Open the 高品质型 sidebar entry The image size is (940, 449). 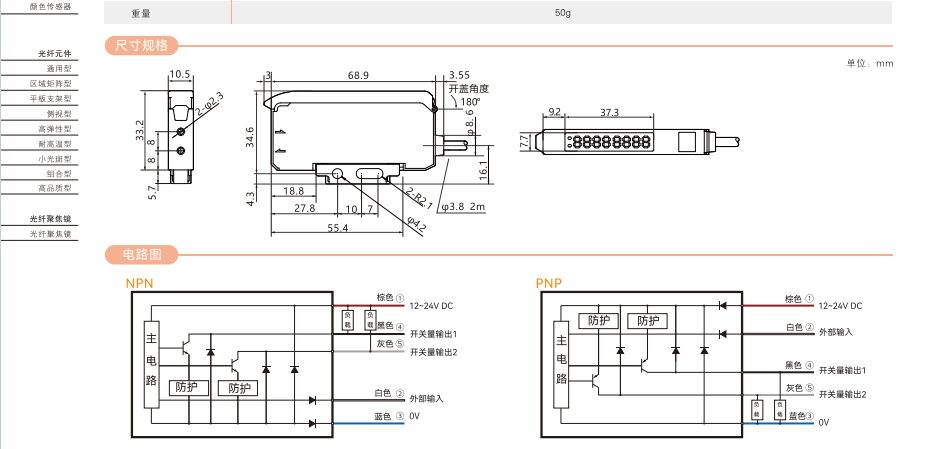tap(54, 188)
